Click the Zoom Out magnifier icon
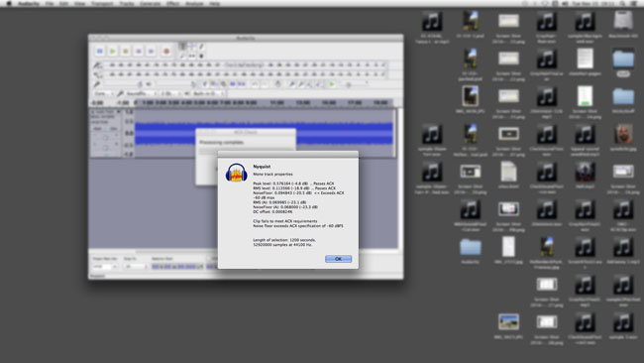 pos(301,84)
